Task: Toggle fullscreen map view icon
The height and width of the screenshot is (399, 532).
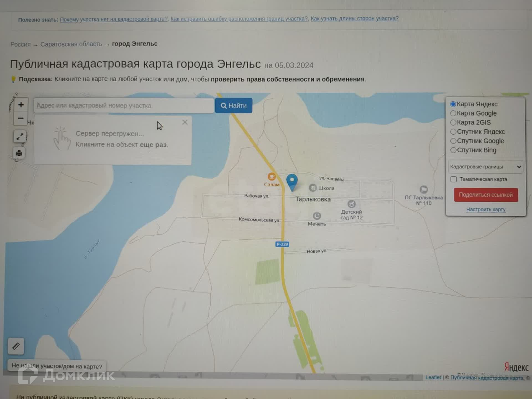Action: pos(20,137)
